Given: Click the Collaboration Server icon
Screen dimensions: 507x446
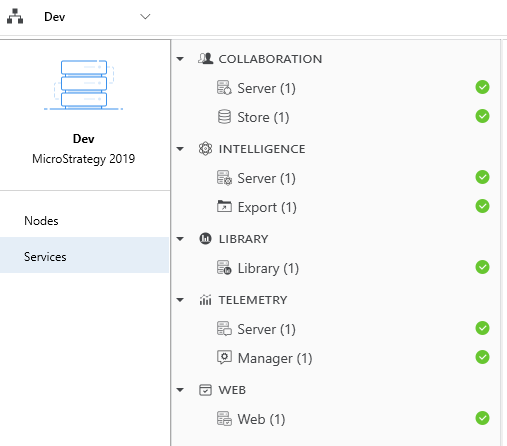Looking at the screenshot, I should (224, 88).
